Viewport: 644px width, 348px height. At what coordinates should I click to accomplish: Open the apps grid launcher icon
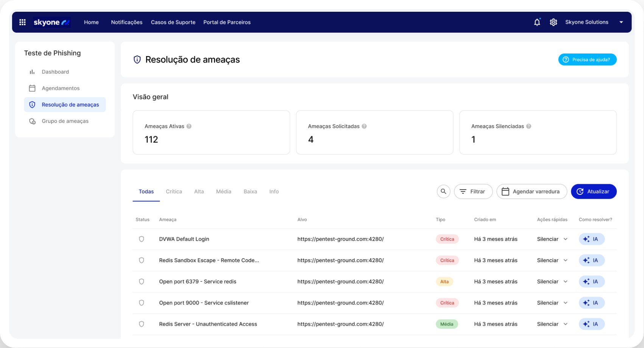click(22, 22)
